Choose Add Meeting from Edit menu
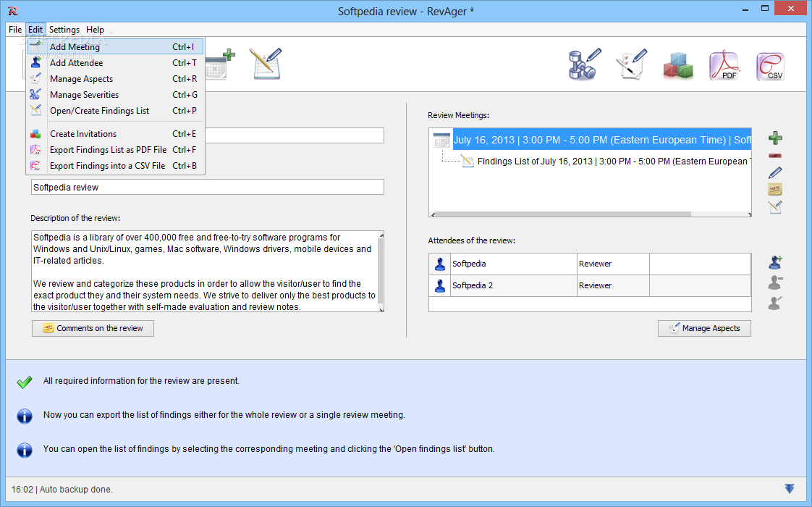812x507 pixels. coord(115,46)
